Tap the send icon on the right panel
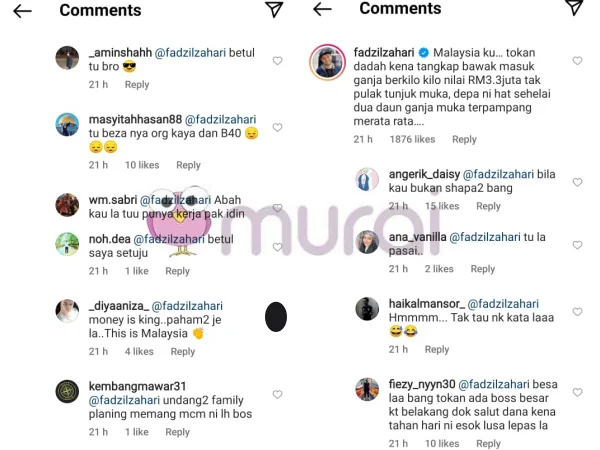Viewport: 600px width, 450px height. (x=575, y=7)
